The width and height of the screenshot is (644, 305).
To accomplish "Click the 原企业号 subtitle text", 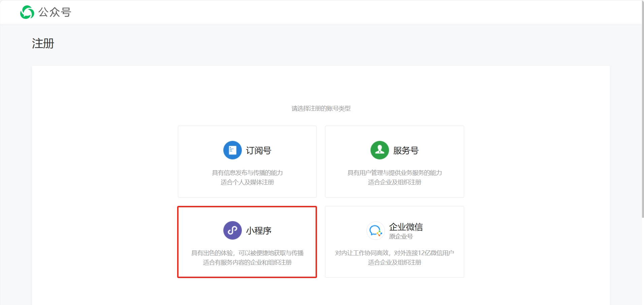I will tap(401, 237).
